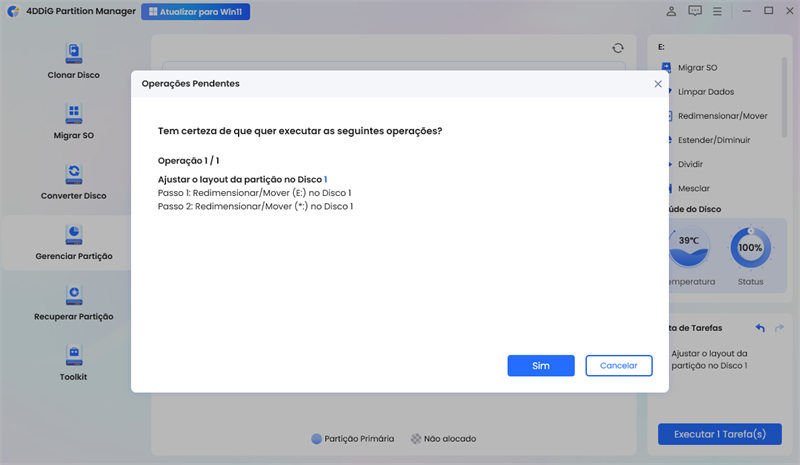Image resolution: width=800 pixels, height=465 pixels.
Task: Open the Converter Disco tool icon
Action: tap(74, 173)
